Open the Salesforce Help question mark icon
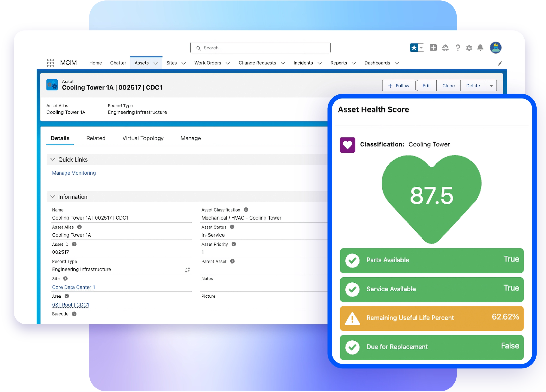 (458, 48)
